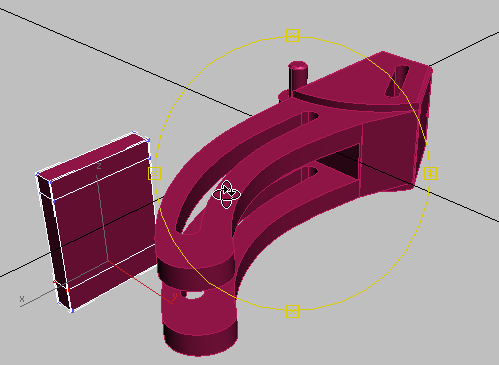Click the box's bottom blue corner vertex
This screenshot has width=499, height=365.
pos(72,311)
